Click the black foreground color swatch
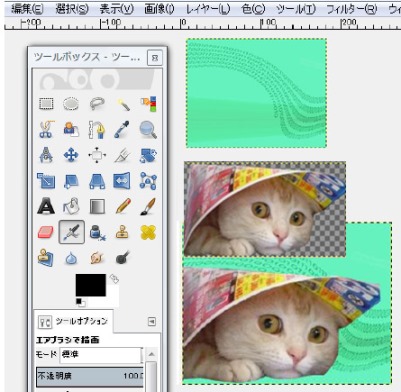401x392 pixels. [x=90, y=285]
